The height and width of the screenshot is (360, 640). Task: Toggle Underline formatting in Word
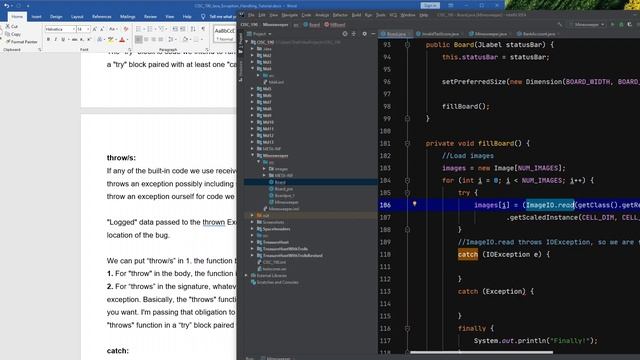click(63, 39)
